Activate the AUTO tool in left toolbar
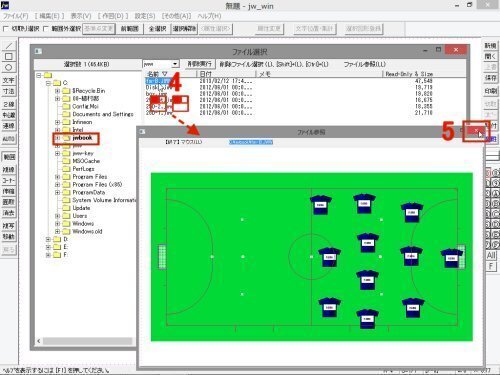500x375 pixels. pos(9,139)
